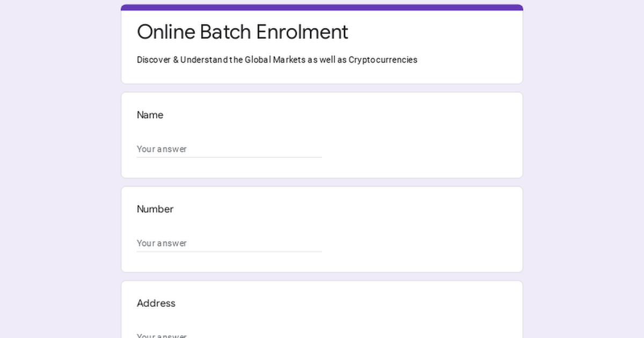The height and width of the screenshot is (338, 644).
Task: Click empty space in the Name question card
Action: tap(419, 134)
